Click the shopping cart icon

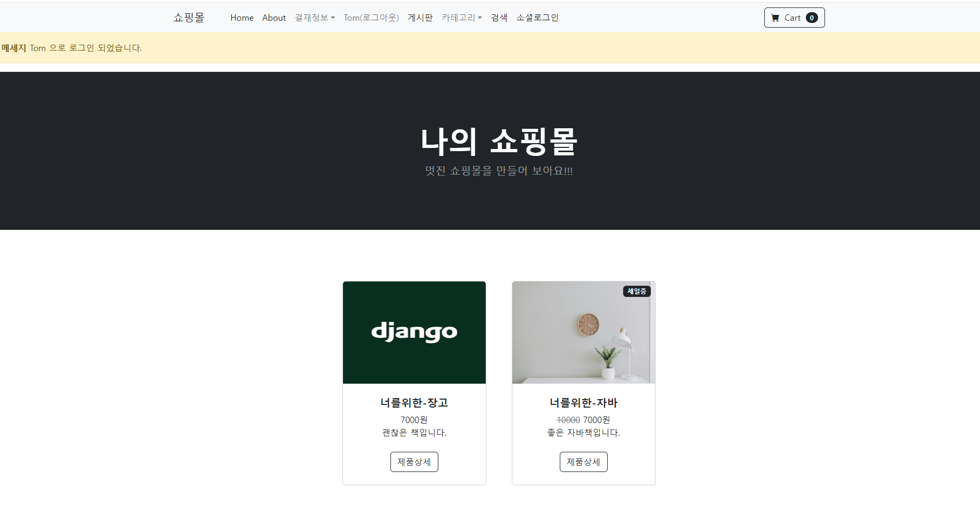(775, 18)
